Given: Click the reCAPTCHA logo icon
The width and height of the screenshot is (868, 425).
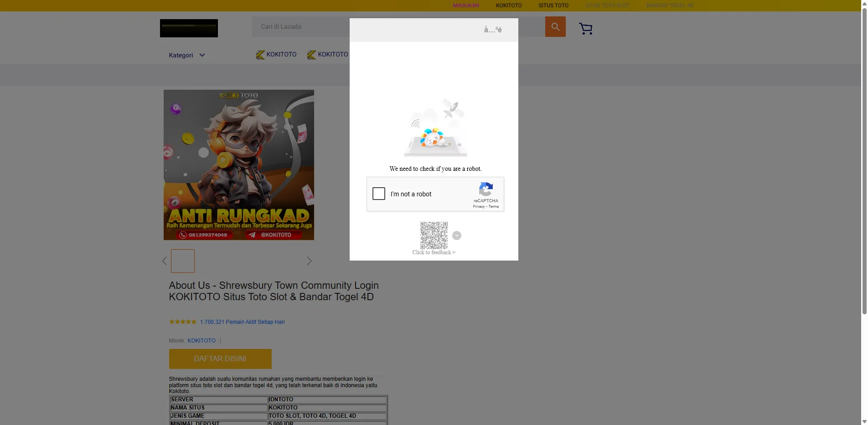Looking at the screenshot, I should point(486,189).
